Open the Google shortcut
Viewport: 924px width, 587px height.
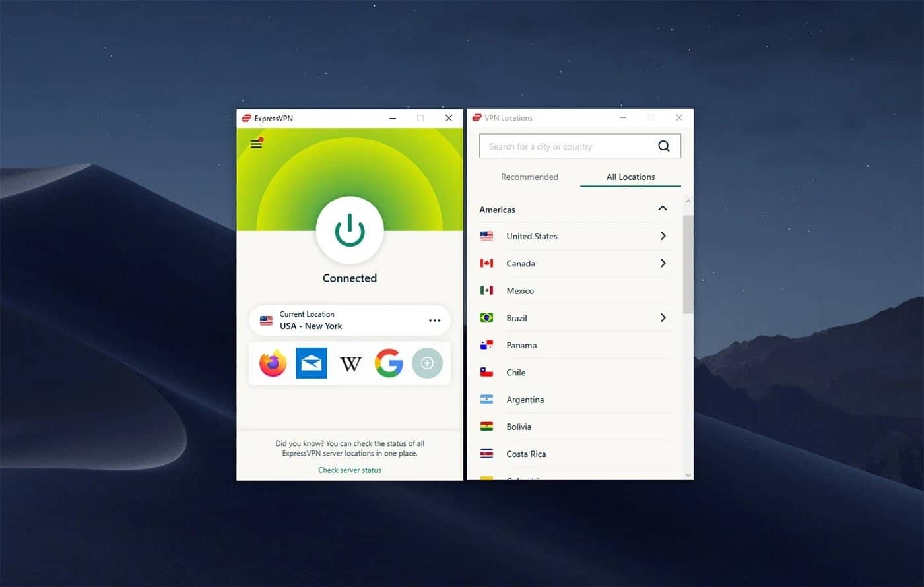tap(389, 363)
